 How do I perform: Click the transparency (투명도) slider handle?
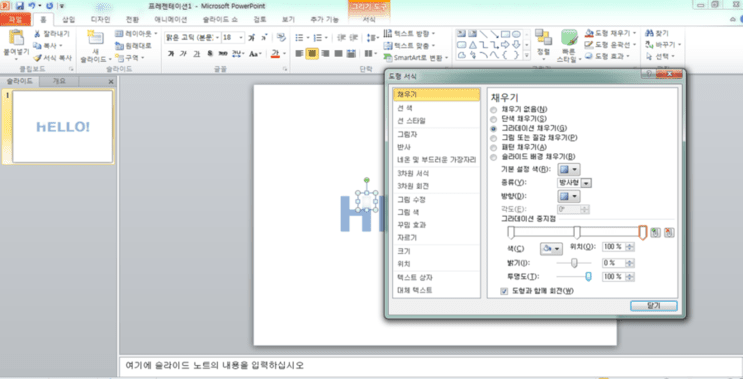589,277
